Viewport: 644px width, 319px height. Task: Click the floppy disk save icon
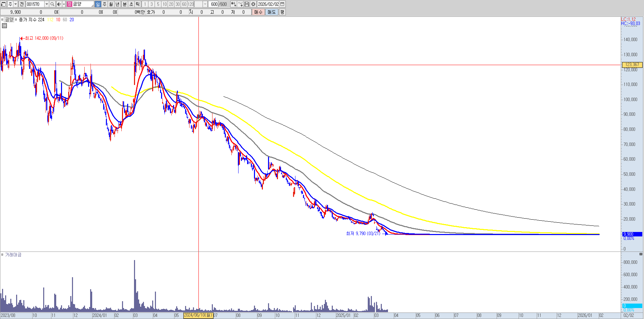247,4
